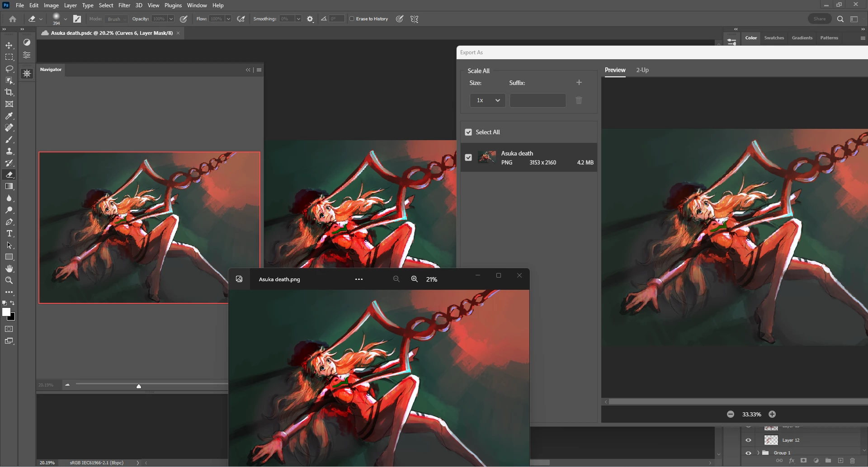This screenshot has width=868, height=467.
Task: Zoom out the export preview
Action: [731, 414]
